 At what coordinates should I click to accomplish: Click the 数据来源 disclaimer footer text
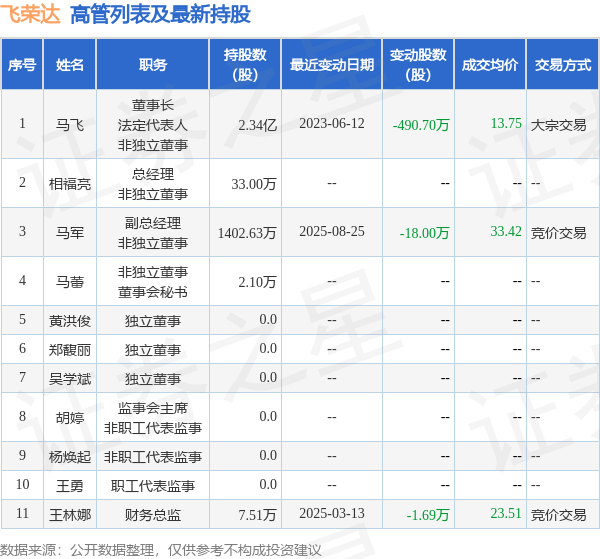(x=160, y=550)
